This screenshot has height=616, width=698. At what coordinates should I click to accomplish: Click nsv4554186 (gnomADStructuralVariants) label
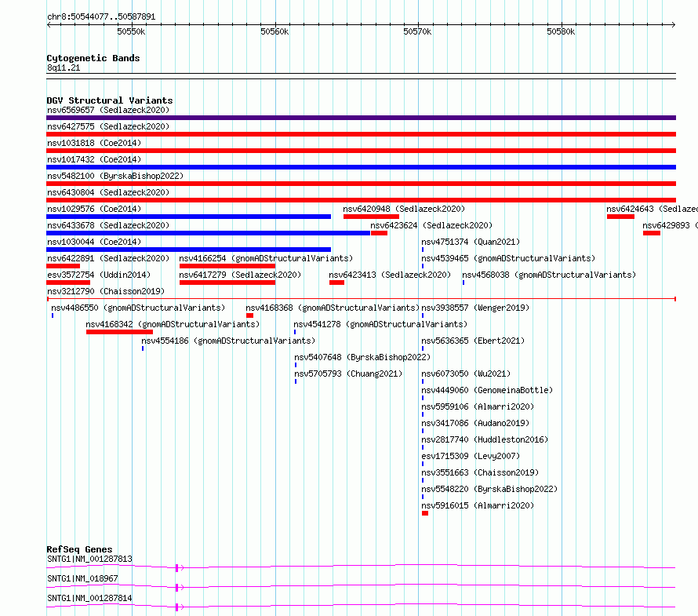point(228,341)
